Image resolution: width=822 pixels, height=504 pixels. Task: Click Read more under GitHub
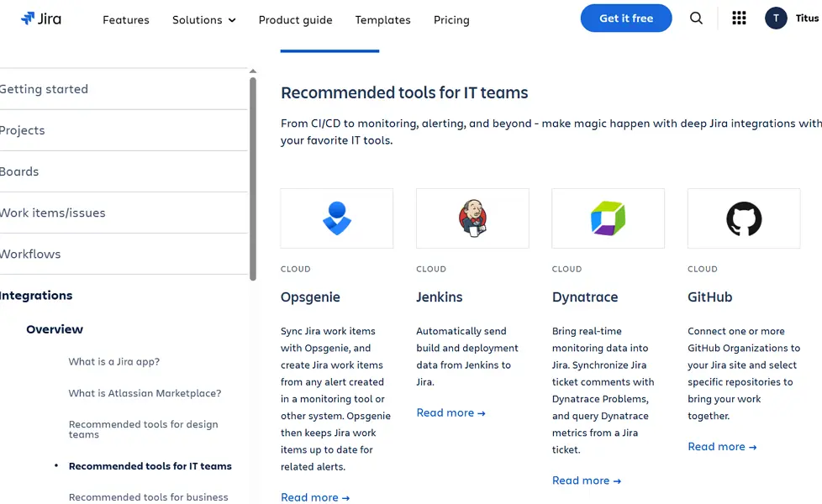(x=722, y=446)
